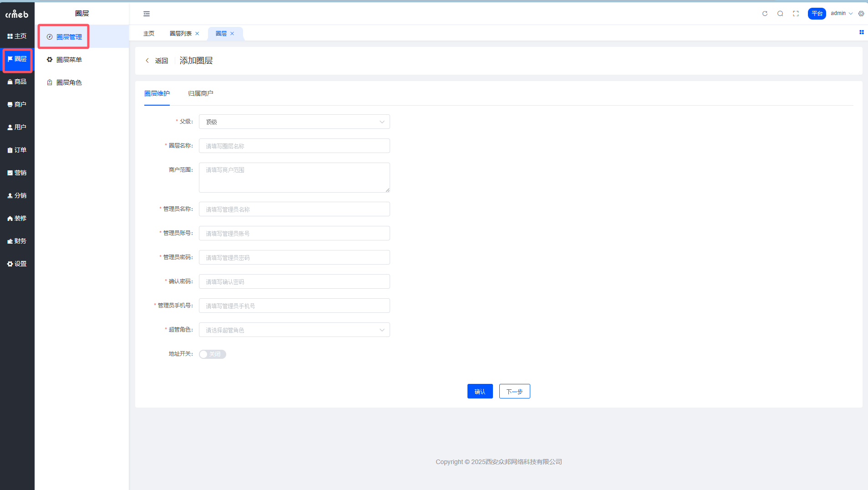This screenshot has height=490, width=868.
Task: Enter fullscreen mode via header icon
Action: click(796, 14)
